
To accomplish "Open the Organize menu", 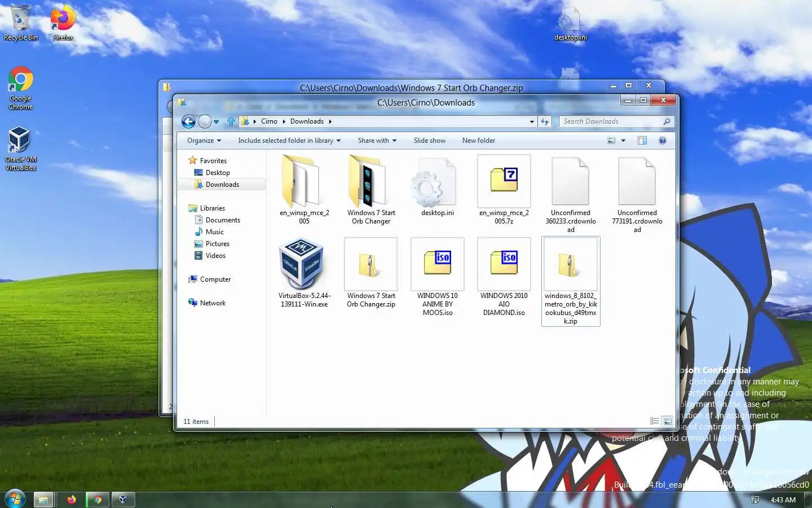I will pos(204,141).
